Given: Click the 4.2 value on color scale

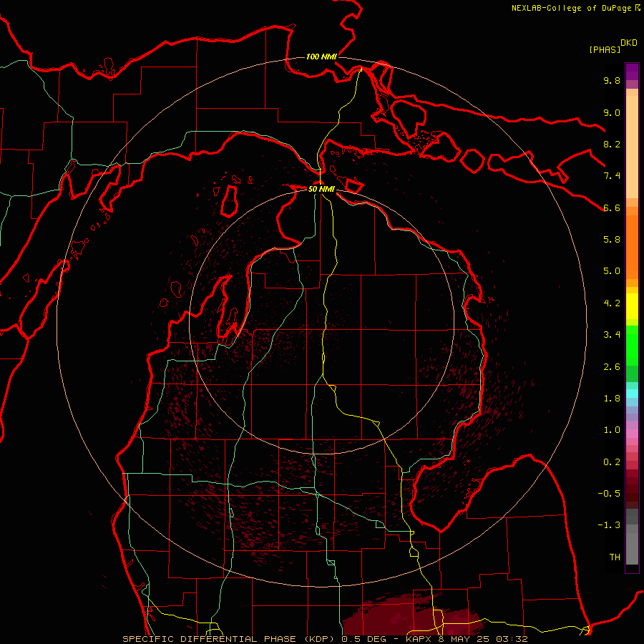Looking at the screenshot, I should 612,303.
